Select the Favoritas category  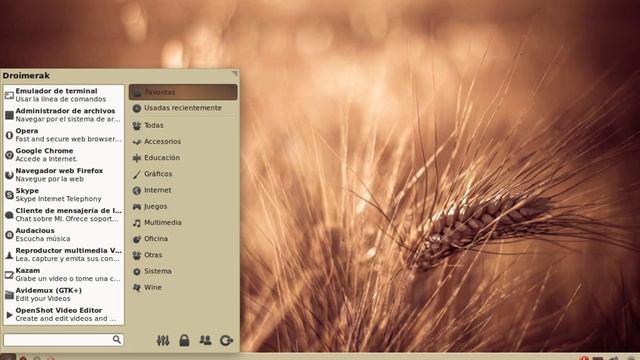[x=183, y=92]
